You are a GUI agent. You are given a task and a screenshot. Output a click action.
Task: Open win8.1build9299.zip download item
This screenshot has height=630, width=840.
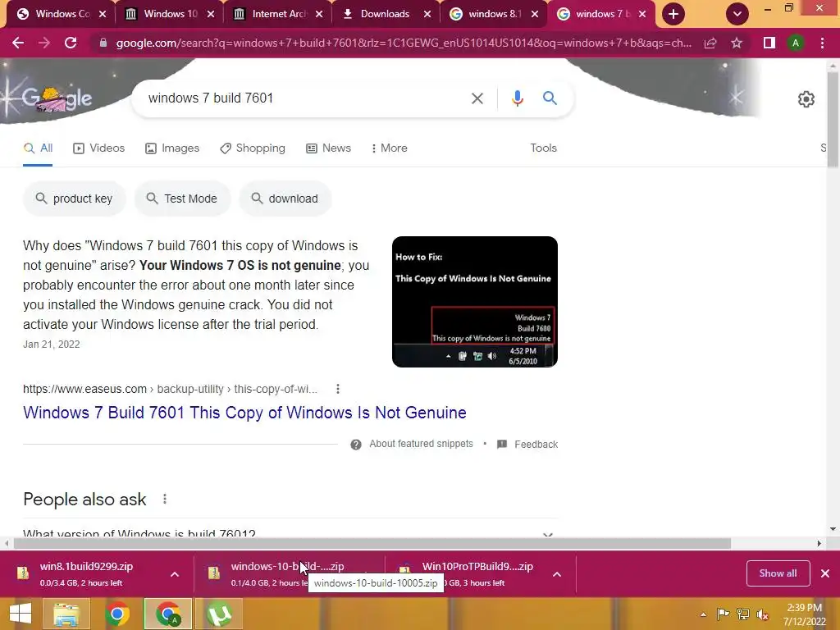(85, 573)
